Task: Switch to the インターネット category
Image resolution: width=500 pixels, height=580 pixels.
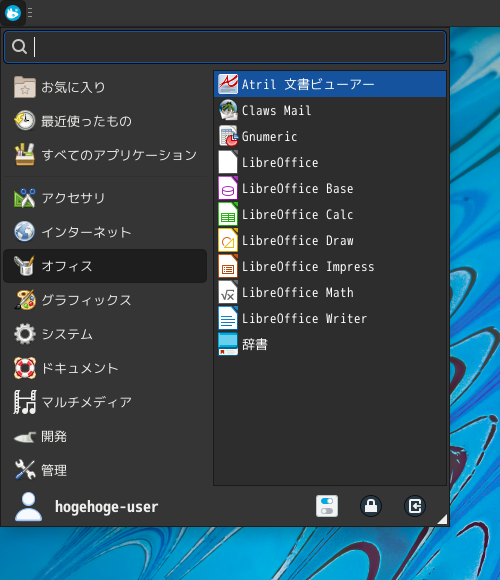Action: (105, 232)
